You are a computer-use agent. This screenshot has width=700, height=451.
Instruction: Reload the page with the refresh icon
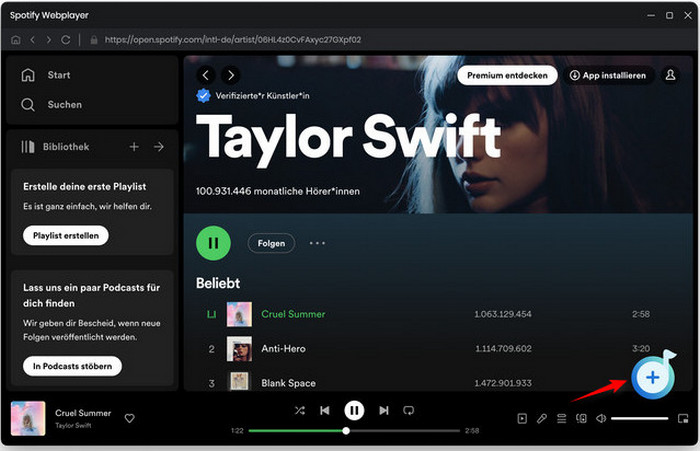point(66,40)
